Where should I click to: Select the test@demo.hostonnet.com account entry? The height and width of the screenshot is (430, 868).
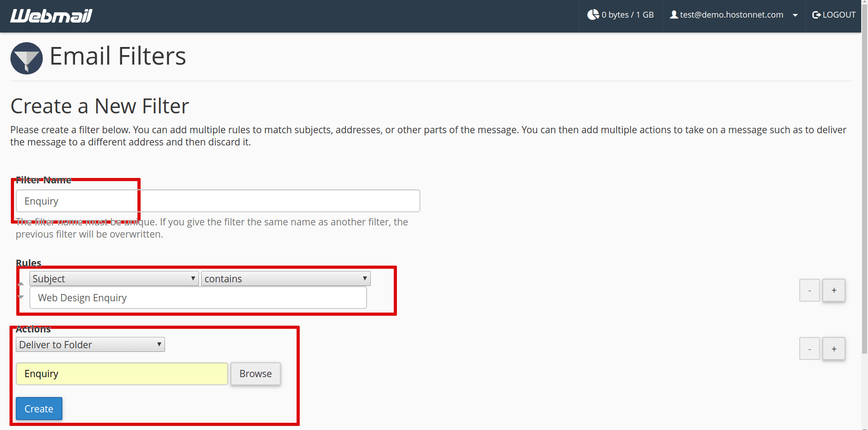pyautogui.click(x=732, y=14)
